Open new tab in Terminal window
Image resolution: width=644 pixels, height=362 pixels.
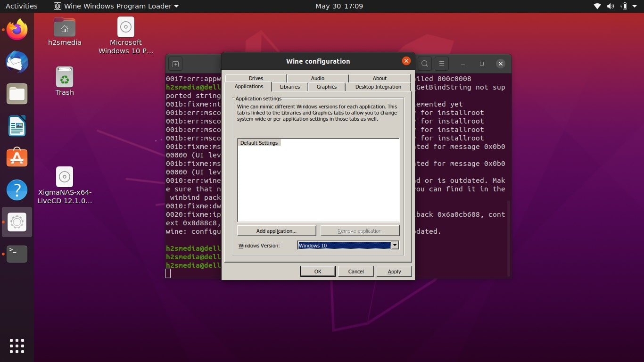(175, 64)
